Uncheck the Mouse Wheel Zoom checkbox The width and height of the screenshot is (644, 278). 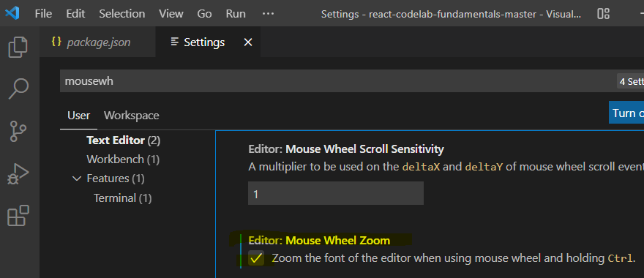point(256,258)
